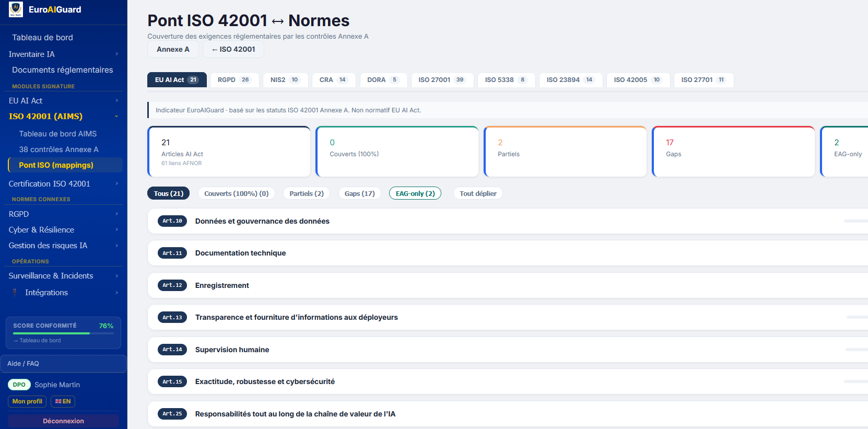Click the Intégrations plug icon
Image resolution: width=868 pixels, height=429 pixels.
click(15, 293)
